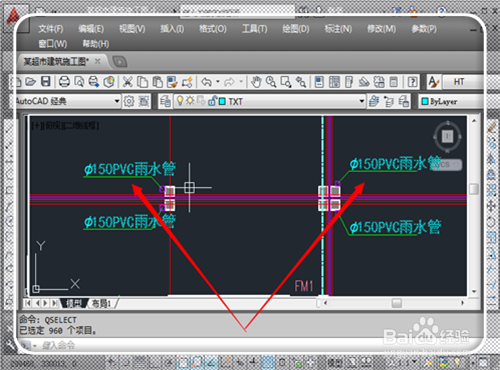Open the 插入(I) menu
This screenshot has height=370, width=500.
coord(172,29)
